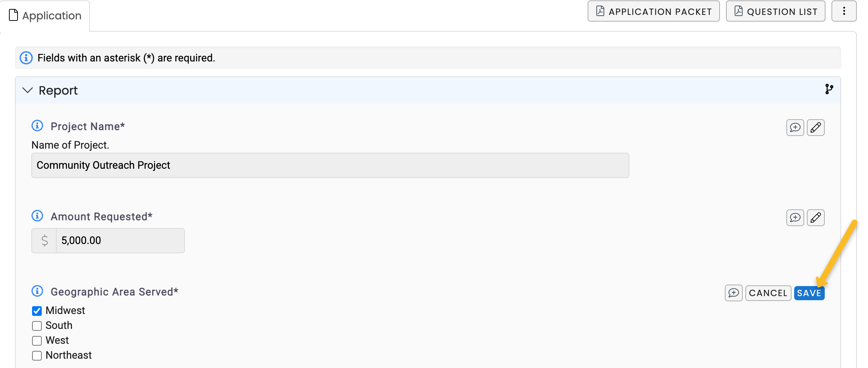Click the Project Name info icon
The image size is (868, 368).
(37, 126)
